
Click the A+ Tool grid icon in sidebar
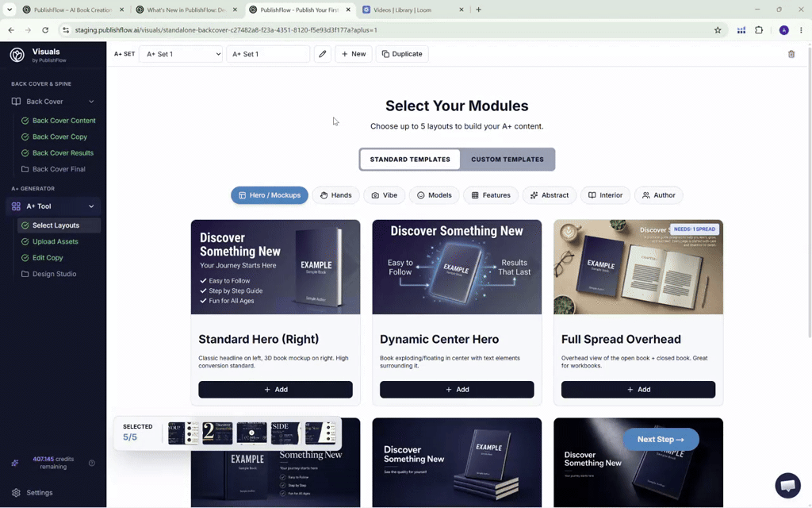pyautogui.click(x=16, y=206)
